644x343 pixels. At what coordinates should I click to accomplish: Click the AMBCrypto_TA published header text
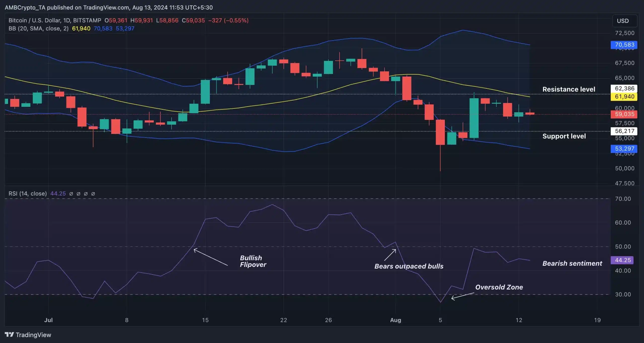(x=109, y=8)
